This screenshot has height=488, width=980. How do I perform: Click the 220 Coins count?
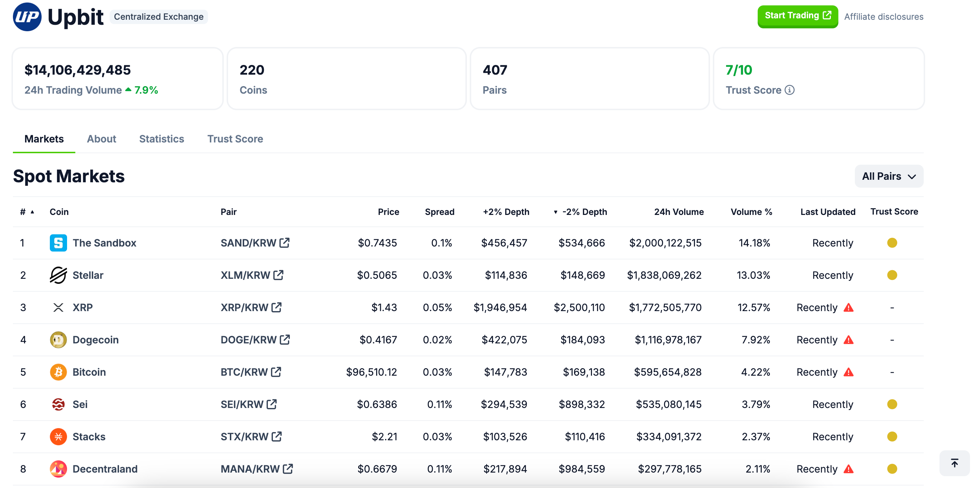pyautogui.click(x=252, y=70)
